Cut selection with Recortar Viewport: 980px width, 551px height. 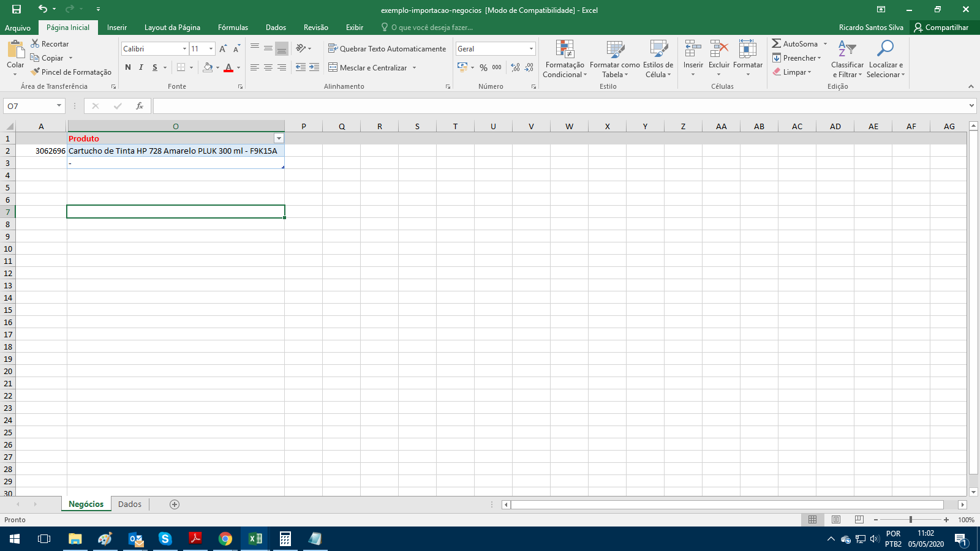[x=50, y=44]
